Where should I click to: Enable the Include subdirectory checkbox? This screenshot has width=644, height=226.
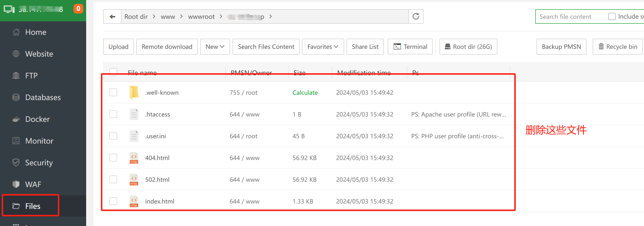point(612,16)
